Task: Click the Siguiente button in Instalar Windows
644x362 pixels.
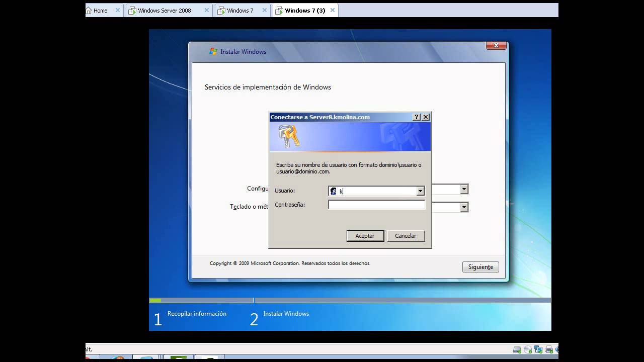Action: pyautogui.click(x=480, y=267)
